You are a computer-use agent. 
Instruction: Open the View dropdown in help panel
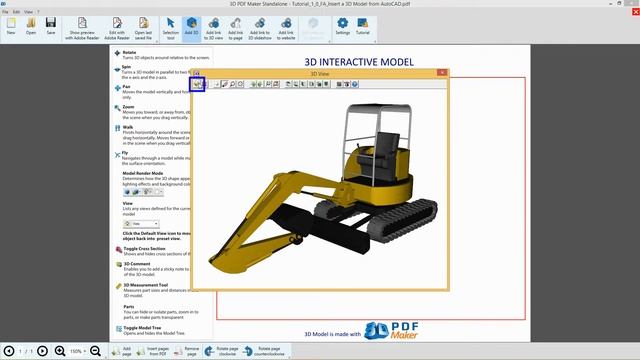(141, 224)
